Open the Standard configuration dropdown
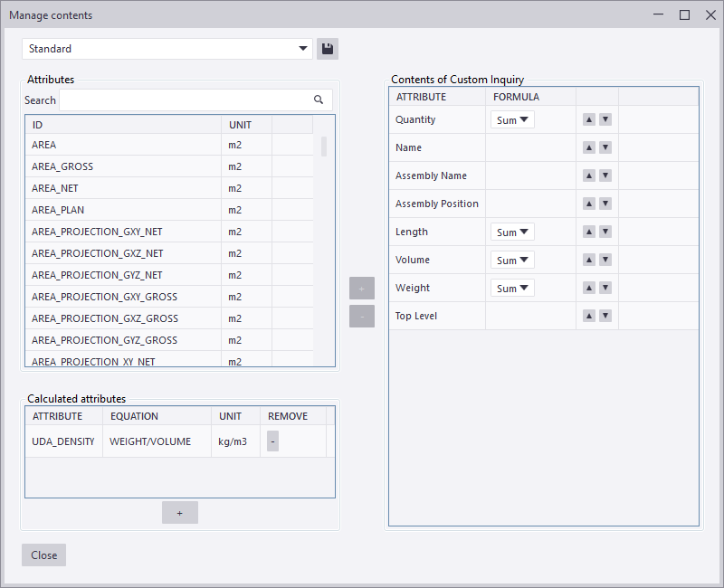The width and height of the screenshot is (724, 588). click(303, 49)
